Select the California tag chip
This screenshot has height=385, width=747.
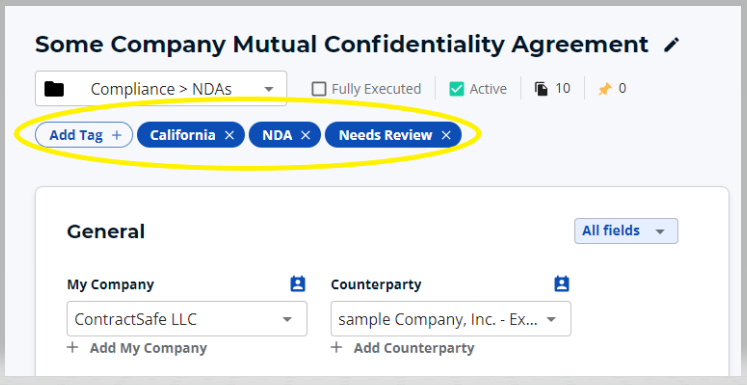pos(182,135)
